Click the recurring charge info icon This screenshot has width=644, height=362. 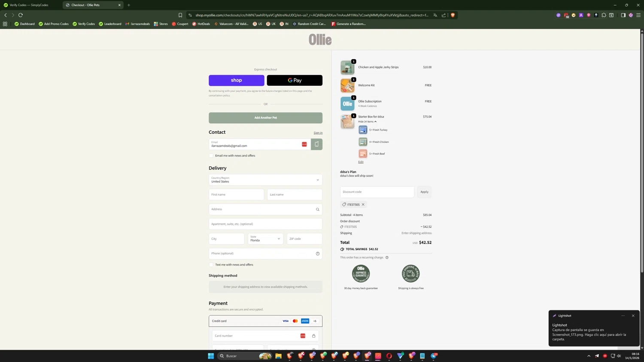(387, 257)
